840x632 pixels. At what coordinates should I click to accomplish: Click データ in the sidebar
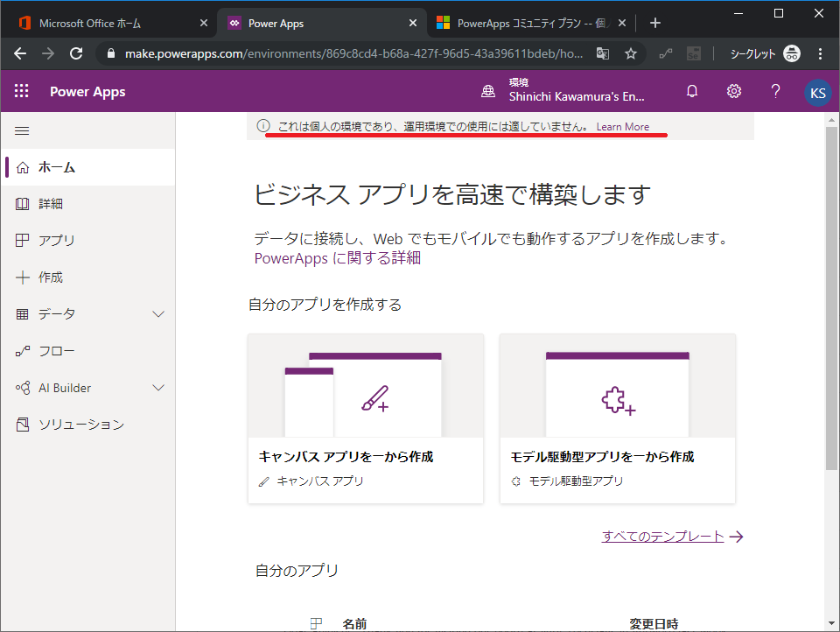(56, 314)
